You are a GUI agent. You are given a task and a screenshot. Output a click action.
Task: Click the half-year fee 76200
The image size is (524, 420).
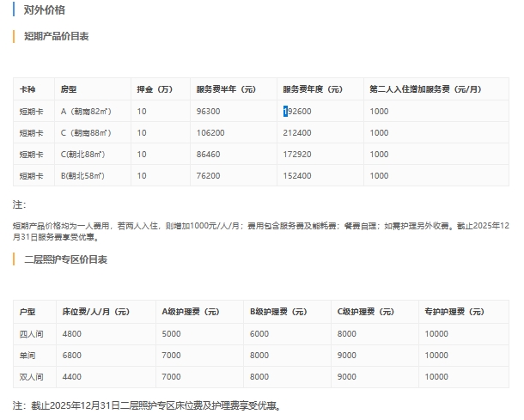(x=208, y=175)
